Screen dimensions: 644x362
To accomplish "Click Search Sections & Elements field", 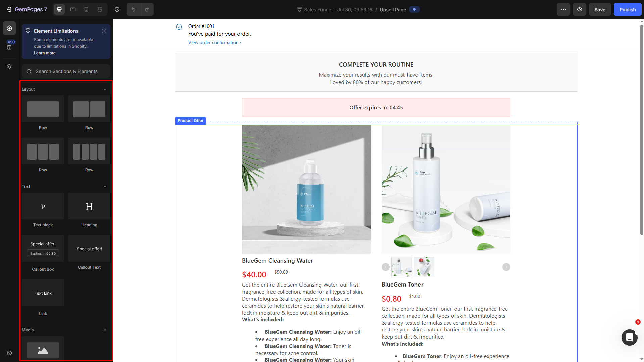I will [66, 71].
